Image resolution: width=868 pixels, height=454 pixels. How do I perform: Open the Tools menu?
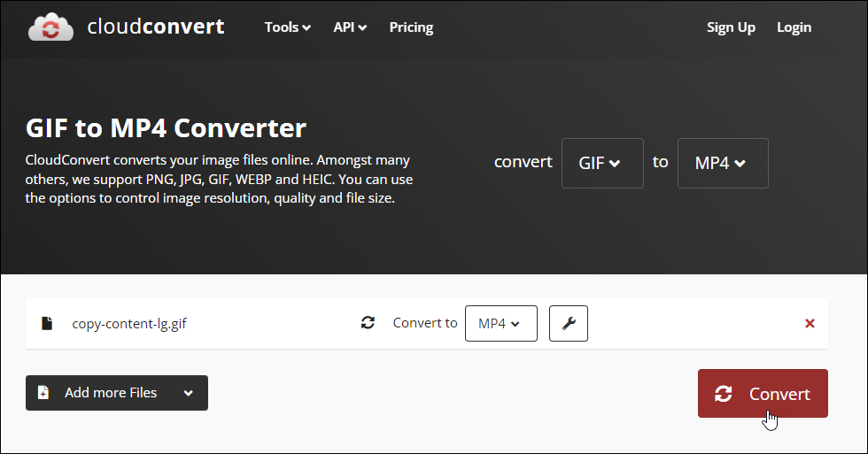287,27
